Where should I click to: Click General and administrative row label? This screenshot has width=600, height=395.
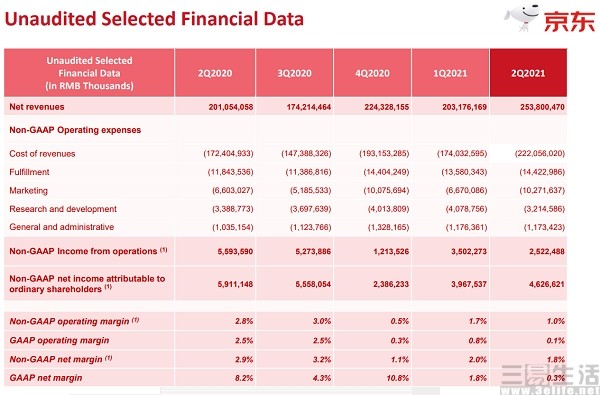click(x=62, y=227)
